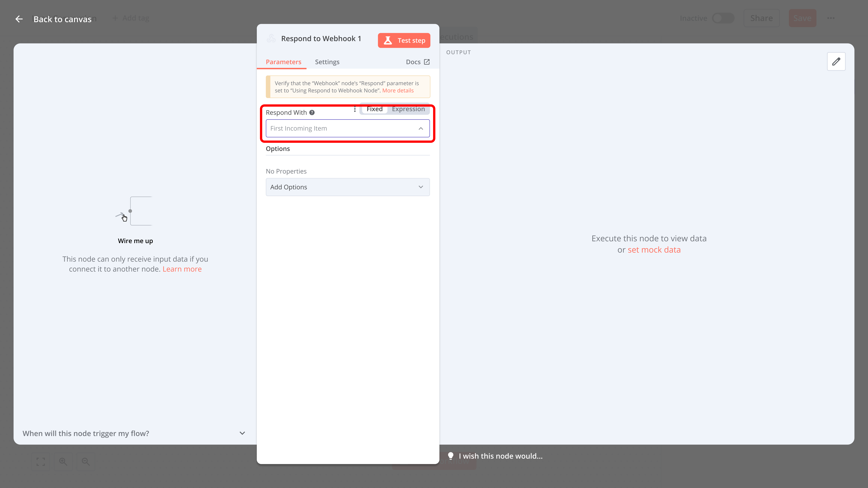Screen dimensions: 868x488
Task: Click the Back to canvas label
Action: [62, 19]
